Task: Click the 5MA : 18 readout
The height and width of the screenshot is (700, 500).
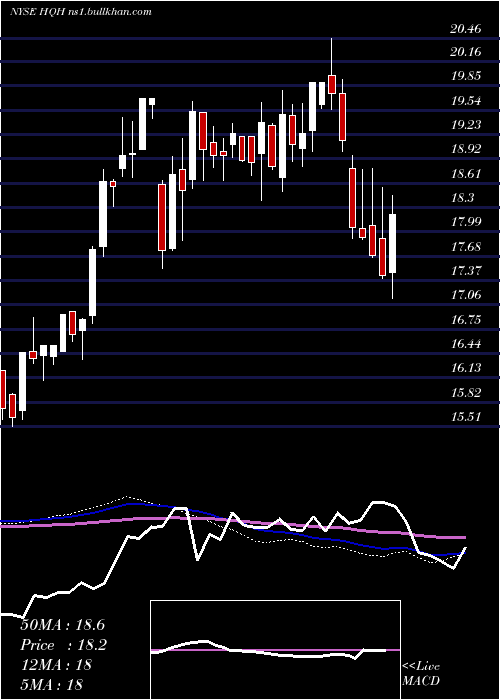Action: pyautogui.click(x=51, y=684)
